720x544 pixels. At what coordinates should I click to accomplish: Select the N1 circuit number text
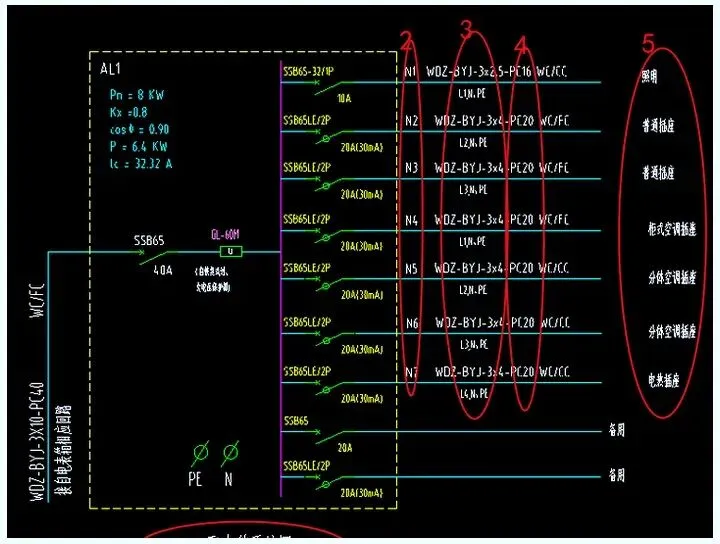tap(411, 72)
